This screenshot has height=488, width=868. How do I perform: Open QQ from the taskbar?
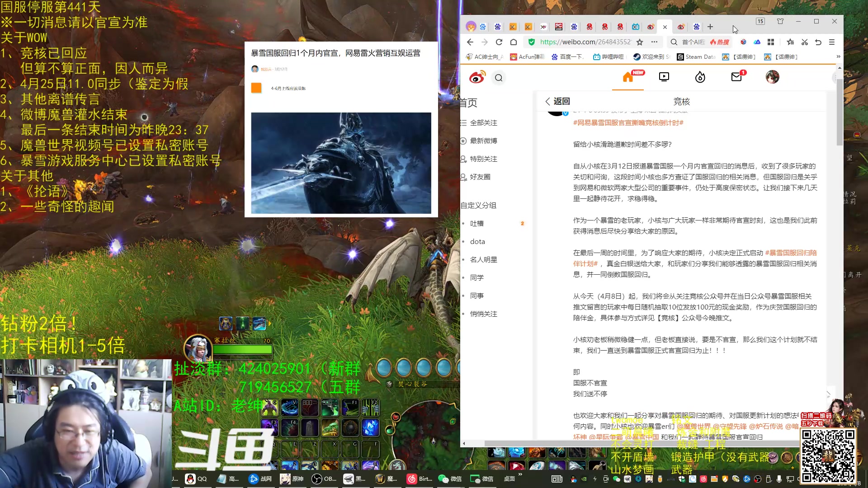pyautogui.click(x=197, y=479)
